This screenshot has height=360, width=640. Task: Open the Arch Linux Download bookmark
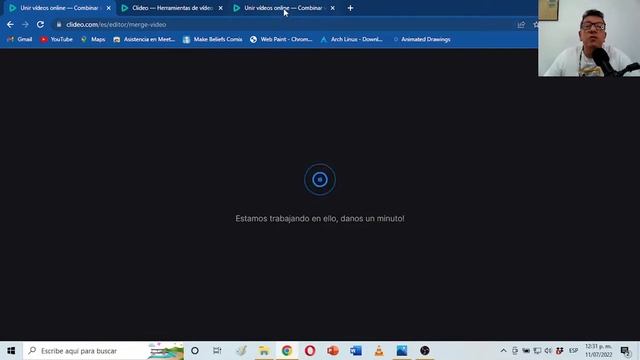(x=351, y=40)
